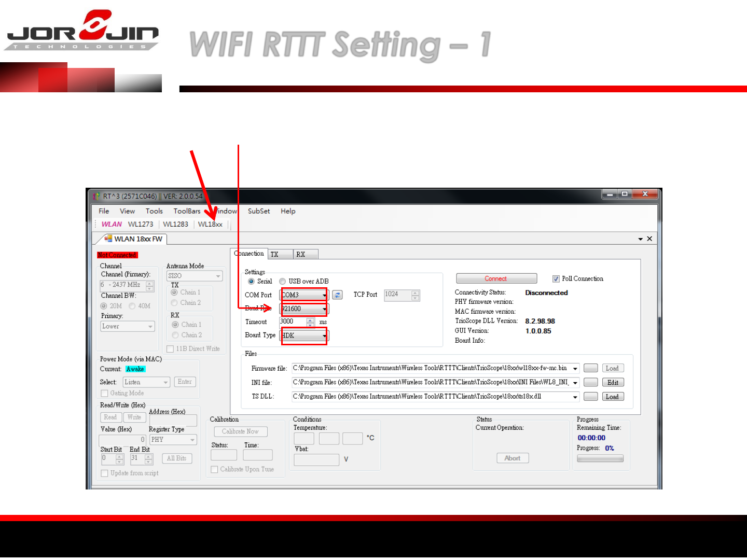The image size is (747, 560).
Task: Click the TCP Port spinner arrows
Action: (415, 296)
